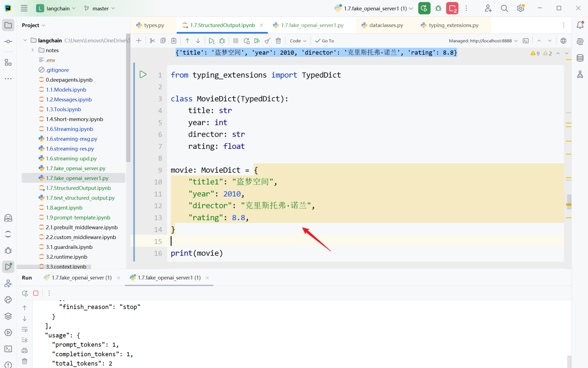This screenshot has height=368, width=588.
Task: Debug the current notebook cell
Action: 222,41
